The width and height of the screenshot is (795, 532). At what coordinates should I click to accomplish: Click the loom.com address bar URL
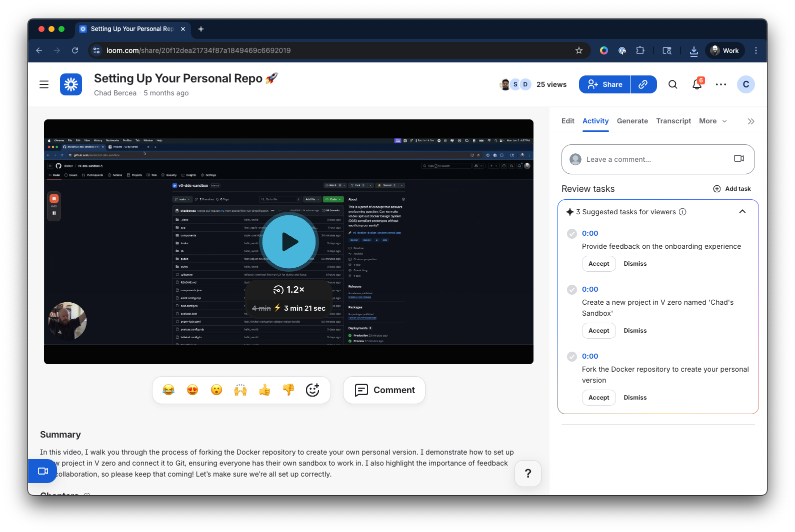coord(198,50)
